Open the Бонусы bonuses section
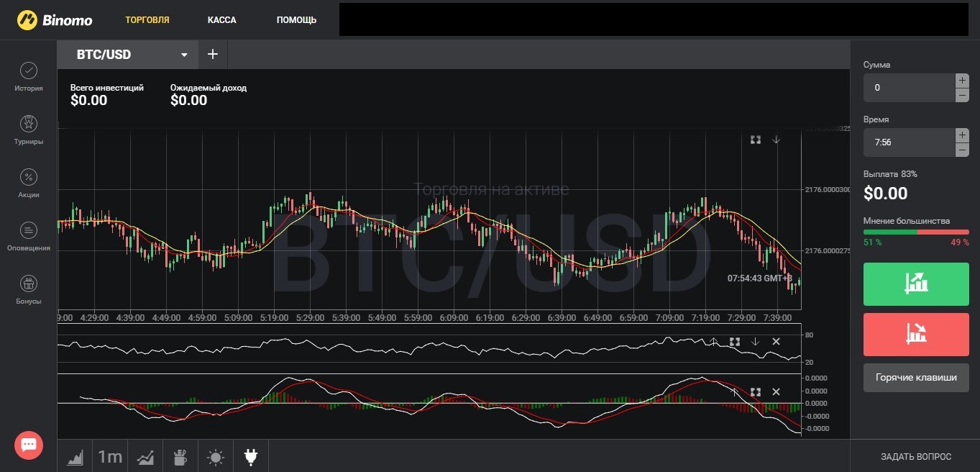980x472 pixels. pyautogui.click(x=29, y=290)
